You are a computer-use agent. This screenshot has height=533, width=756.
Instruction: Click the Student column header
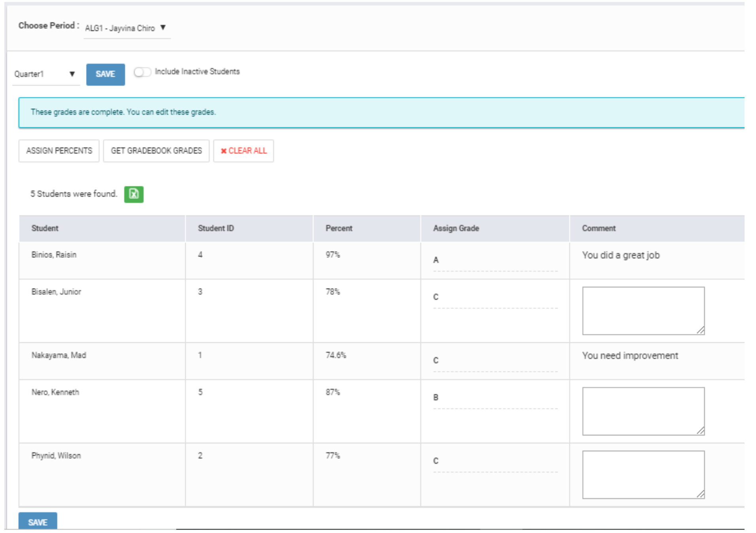[x=45, y=228]
